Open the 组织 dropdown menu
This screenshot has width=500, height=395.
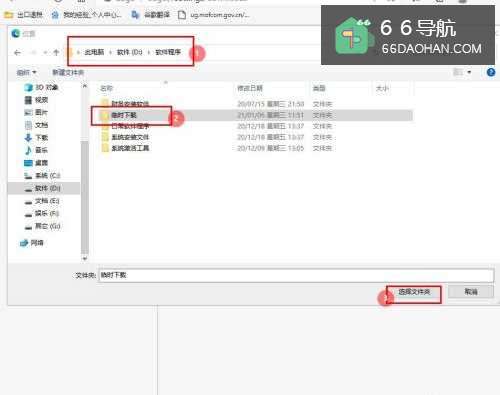point(26,72)
